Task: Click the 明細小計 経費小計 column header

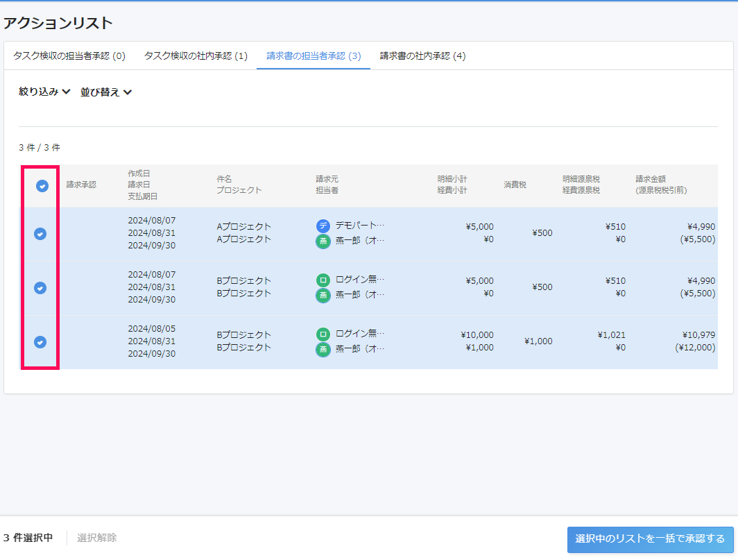Action: pyautogui.click(x=452, y=185)
